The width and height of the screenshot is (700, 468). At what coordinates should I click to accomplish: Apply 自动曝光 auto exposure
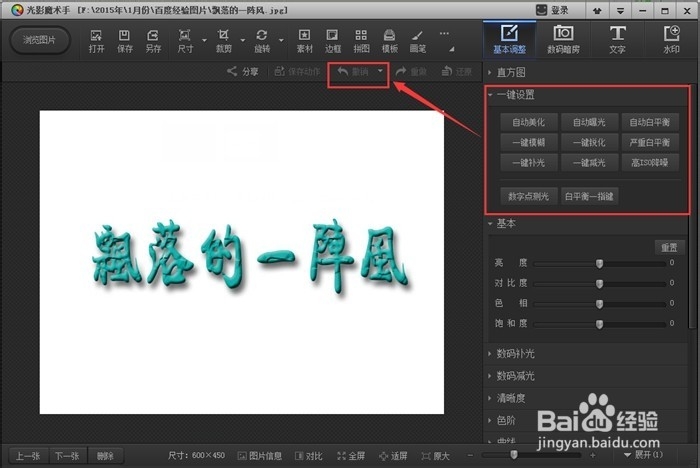589,122
